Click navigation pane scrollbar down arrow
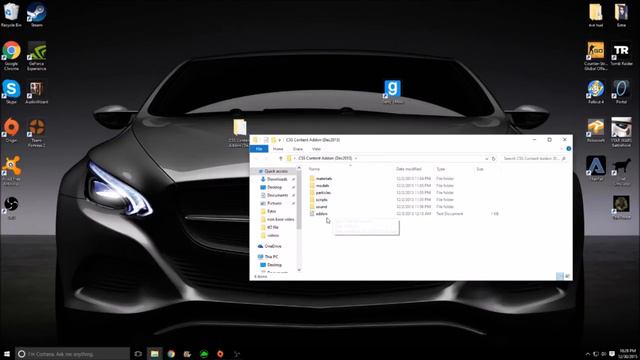The width and height of the screenshot is (640, 360). (299, 270)
